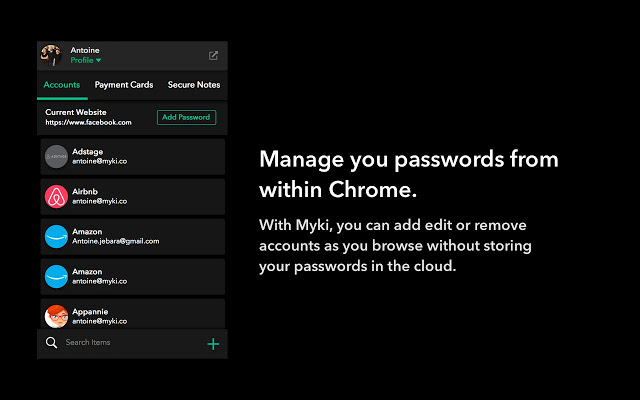Click the Appannie avatar icon

56,316
